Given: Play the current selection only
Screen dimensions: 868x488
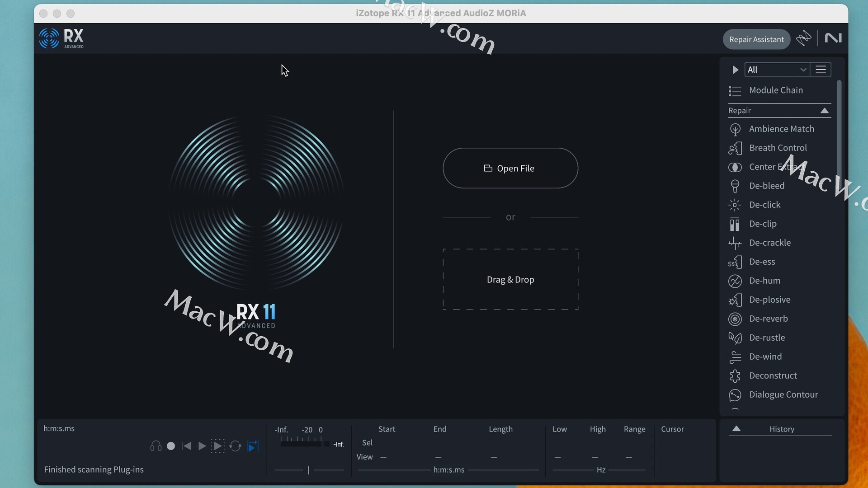Looking at the screenshot, I should coord(217,446).
